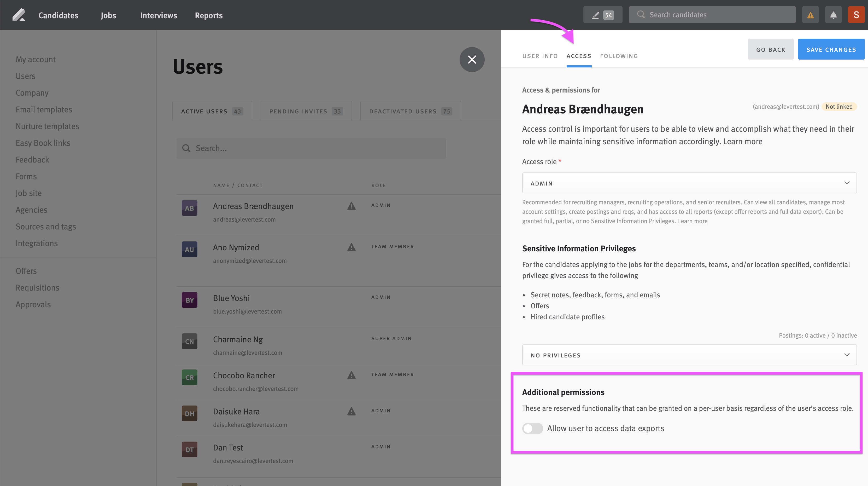Enable Allow user to access data exports

(532, 428)
